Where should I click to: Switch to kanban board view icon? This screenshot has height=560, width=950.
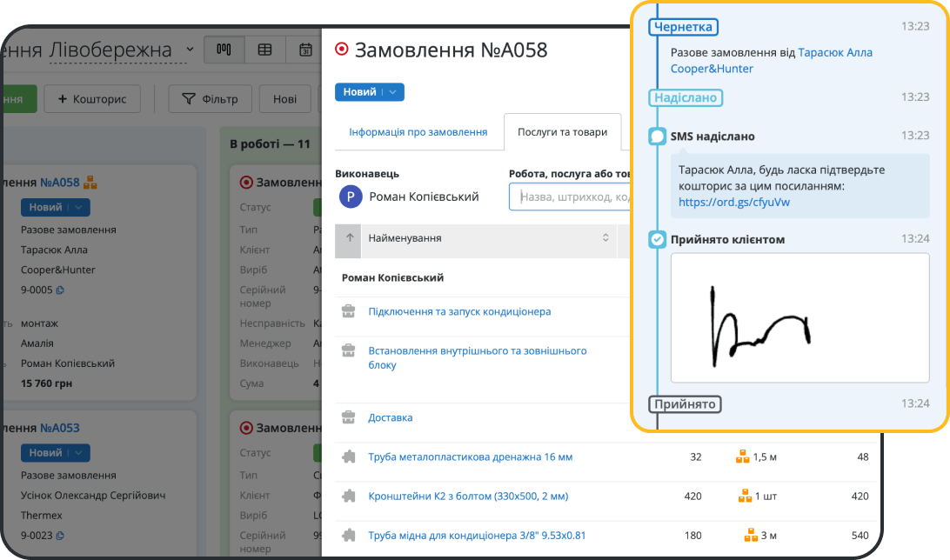point(224,50)
